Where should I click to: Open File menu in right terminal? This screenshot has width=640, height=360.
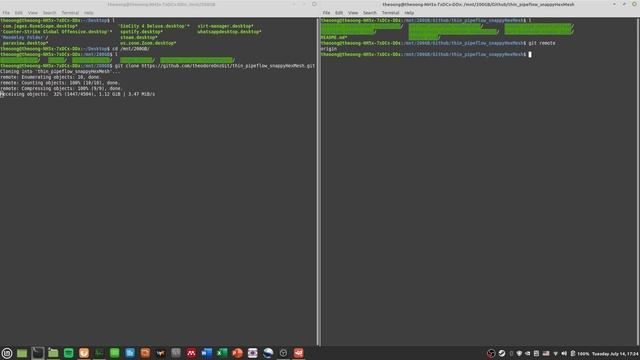326,13
